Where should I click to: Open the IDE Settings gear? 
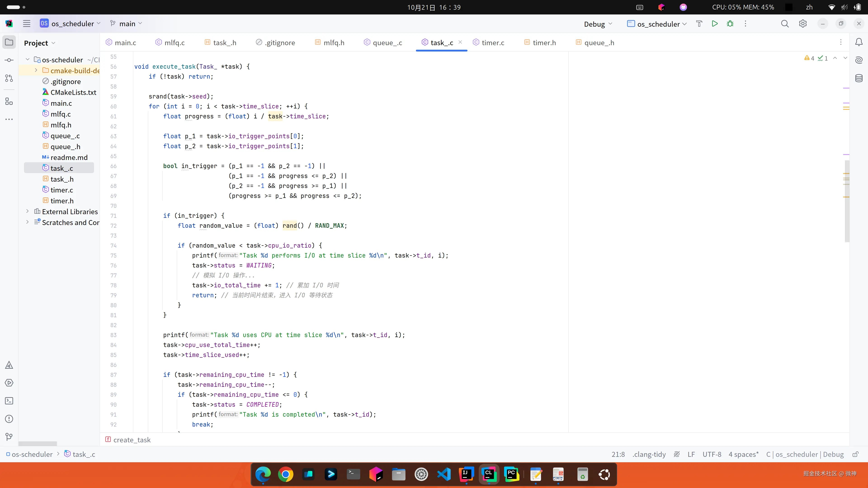pyautogui.click(x=803, y=23)
